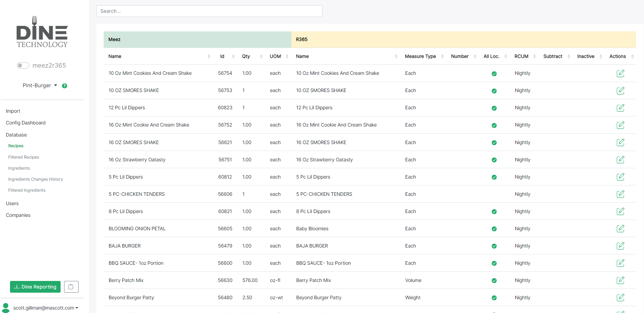Edit the 5 PC-CHICKEN TENDERS row
This screenshot has height=313, width=644.
620,194
